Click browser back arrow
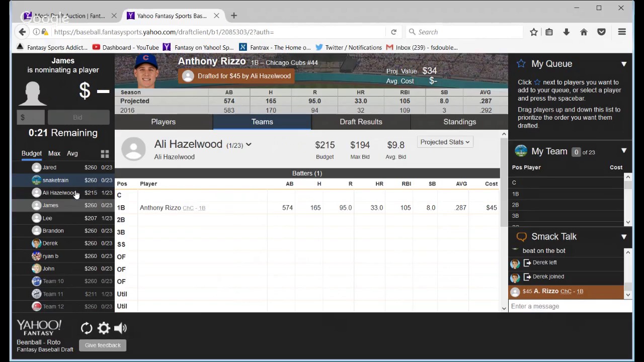Screen dimensions: 644x362 (22, 32)
